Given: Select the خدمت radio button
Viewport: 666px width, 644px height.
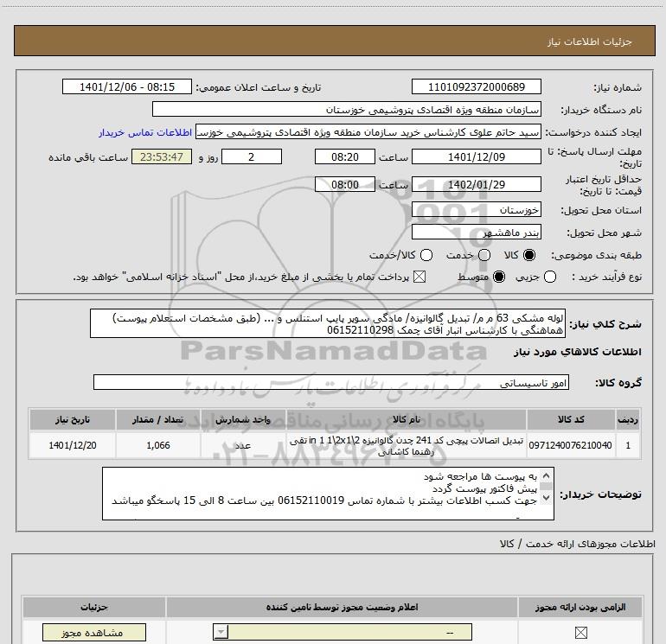Looking at the screenshot, I should click(x=484, y=255).
